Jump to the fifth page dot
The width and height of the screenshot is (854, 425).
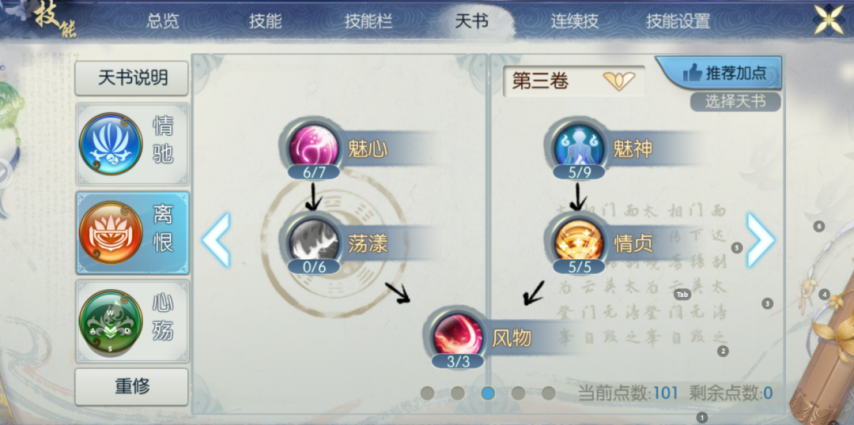pyautogui.click(x=548, y=393)
